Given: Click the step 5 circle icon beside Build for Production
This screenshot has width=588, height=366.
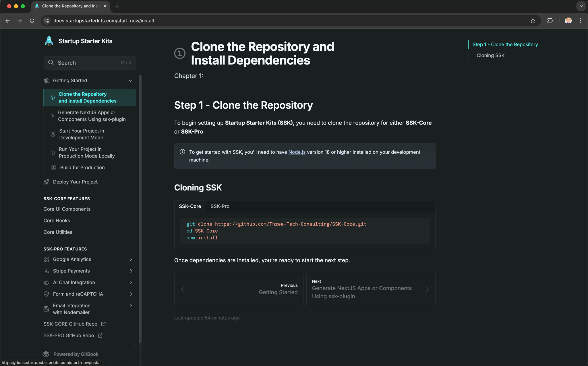Looking at the screenshot, I should pyautogui.click(x=53, y=168).
